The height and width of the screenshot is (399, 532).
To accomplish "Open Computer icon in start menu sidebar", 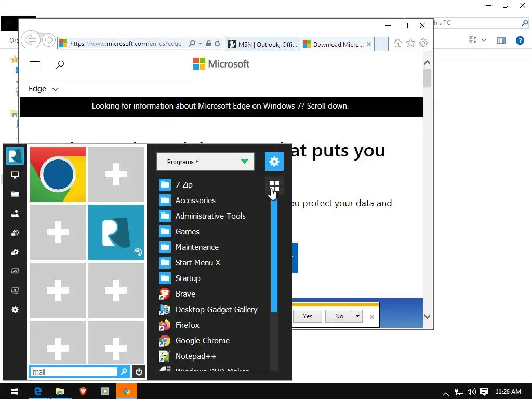I will click(15, 175).
